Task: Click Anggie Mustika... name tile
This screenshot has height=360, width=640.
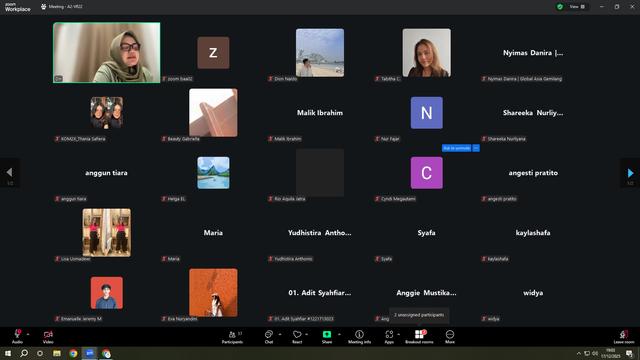Action: point(427,293)
